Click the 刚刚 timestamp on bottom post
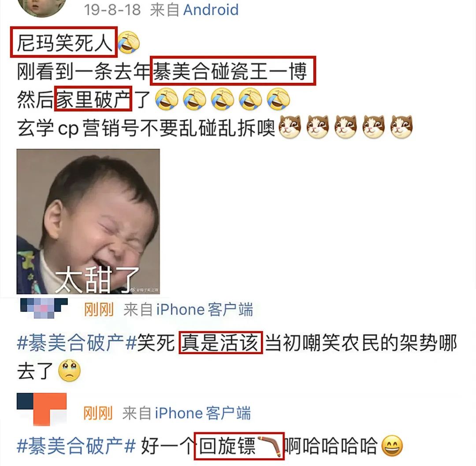Screen dimensions: 476x466 (98, 413)
